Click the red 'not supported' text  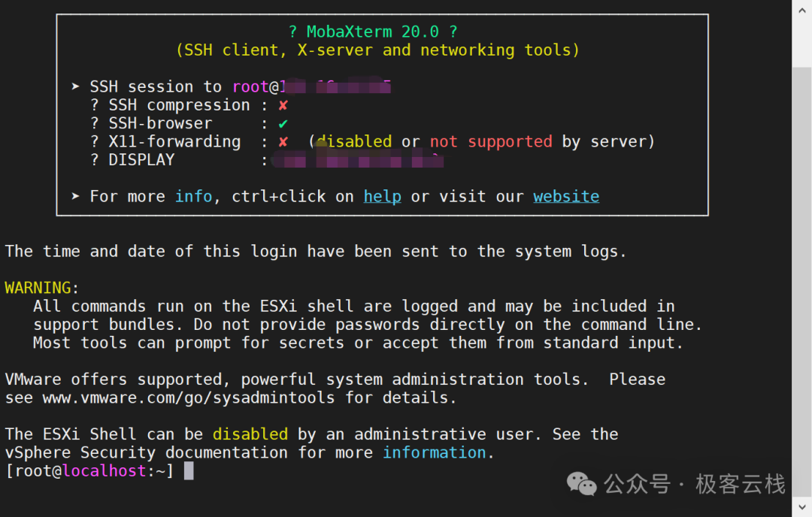[x=490, y=141]
